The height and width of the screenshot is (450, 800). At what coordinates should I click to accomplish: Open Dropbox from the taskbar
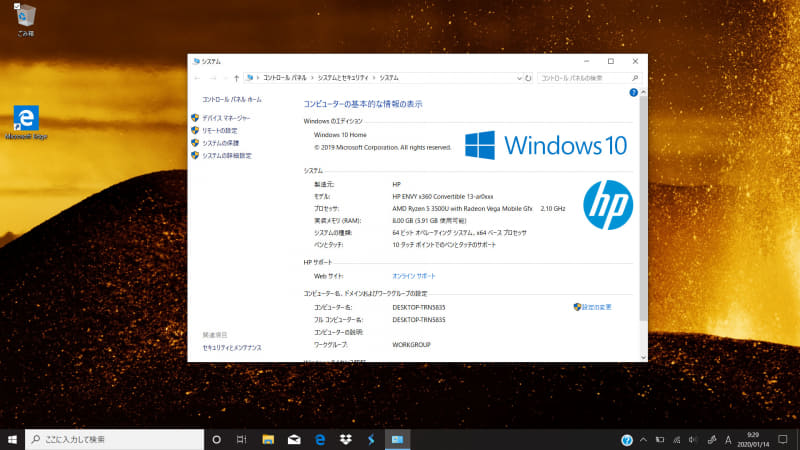coord(345,439)
